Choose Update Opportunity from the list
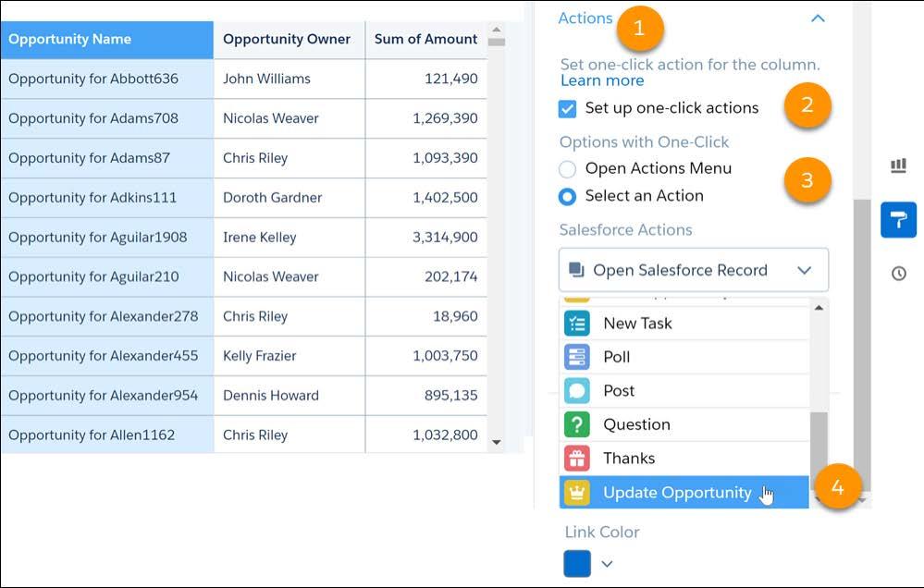924x588 pixels. click(684, 493)
